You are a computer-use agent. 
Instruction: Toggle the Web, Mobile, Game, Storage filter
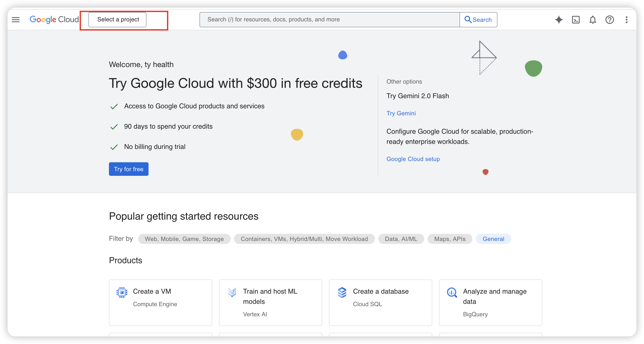(184, 239)
